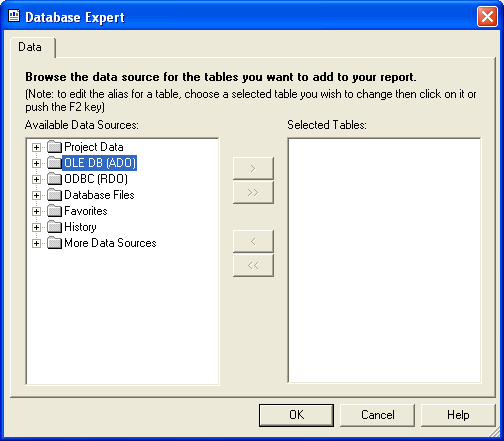Click the More Data Sources folder icon
504x441 pixels.
pos(54,243)
